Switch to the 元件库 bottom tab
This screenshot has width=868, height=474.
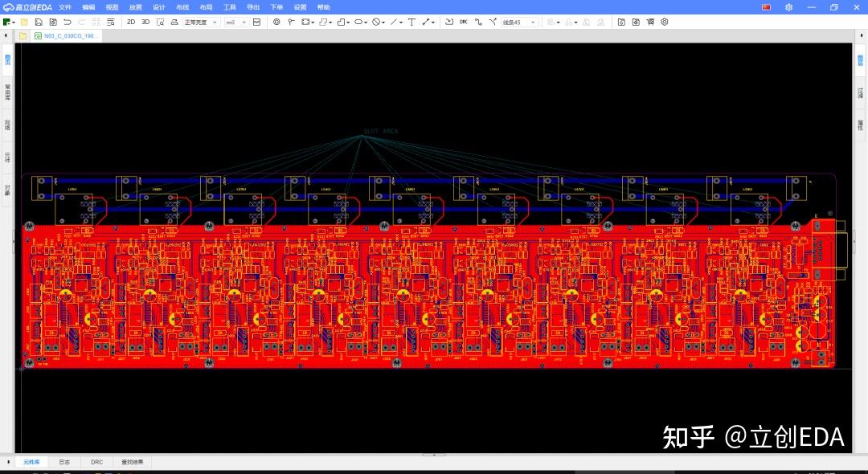click(x=31, y=462)
